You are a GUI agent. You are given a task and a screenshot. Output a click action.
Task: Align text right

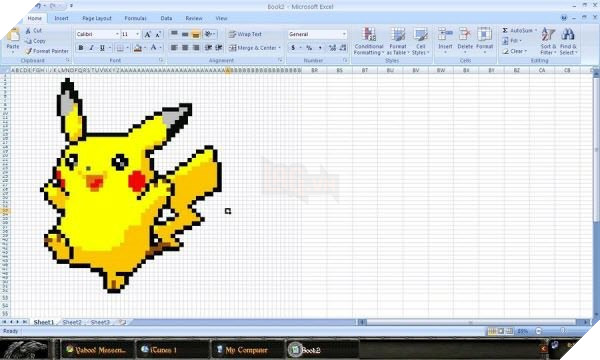[196, 47]
